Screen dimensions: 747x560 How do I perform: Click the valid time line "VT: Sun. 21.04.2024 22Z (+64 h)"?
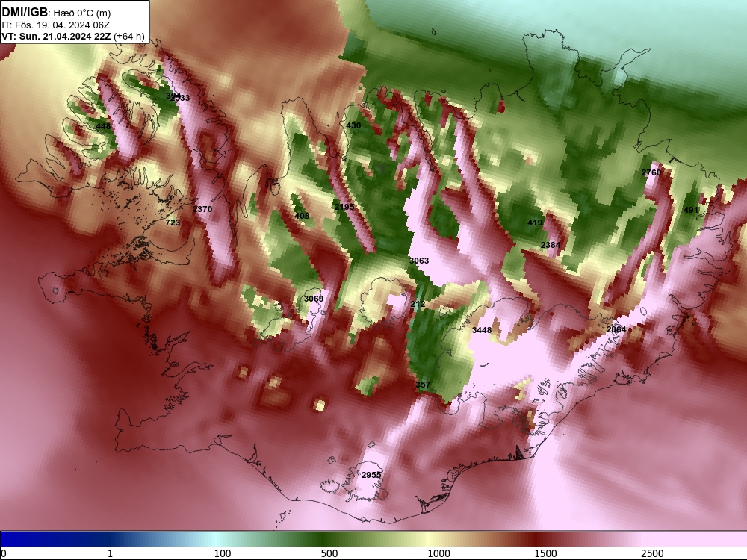tap(73, 36)
